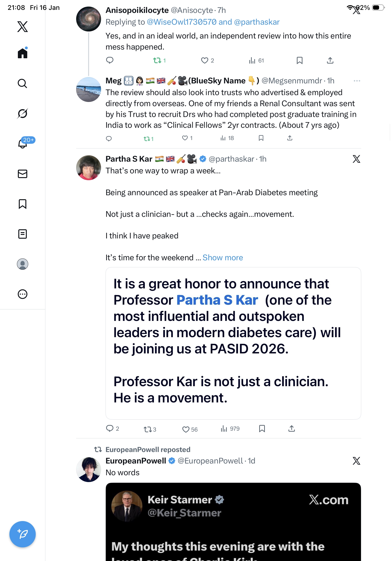Undo repost on Anisopoikilocyte's reply

(x=157, y=60)
